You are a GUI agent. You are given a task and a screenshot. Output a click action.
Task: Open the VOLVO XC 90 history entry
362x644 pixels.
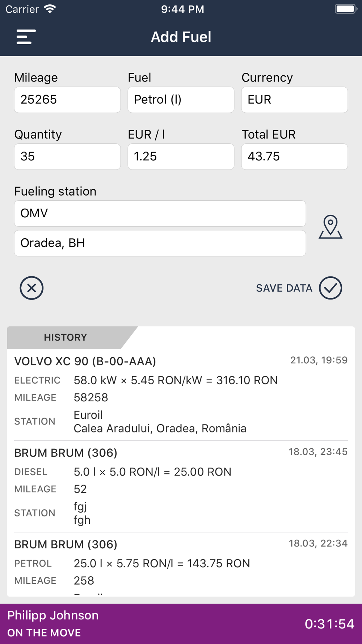(181, 395)
